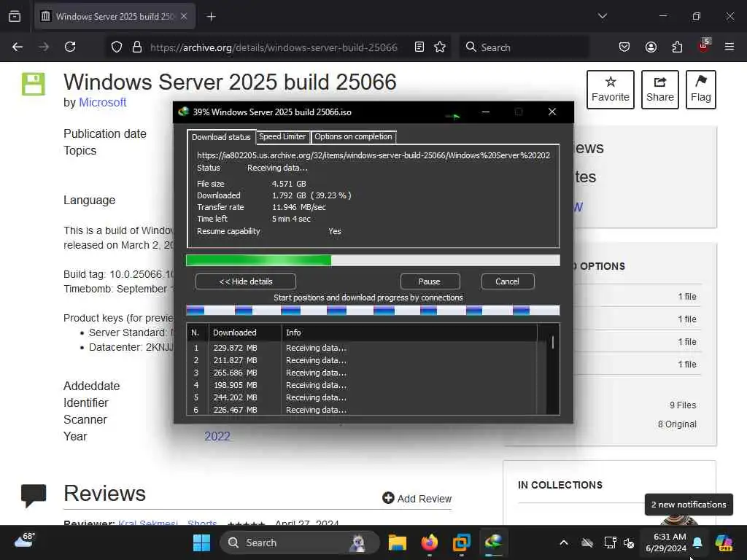Click the VMware taskbar icon
This screenshot has width=747, height=560.
click(461, 542)
